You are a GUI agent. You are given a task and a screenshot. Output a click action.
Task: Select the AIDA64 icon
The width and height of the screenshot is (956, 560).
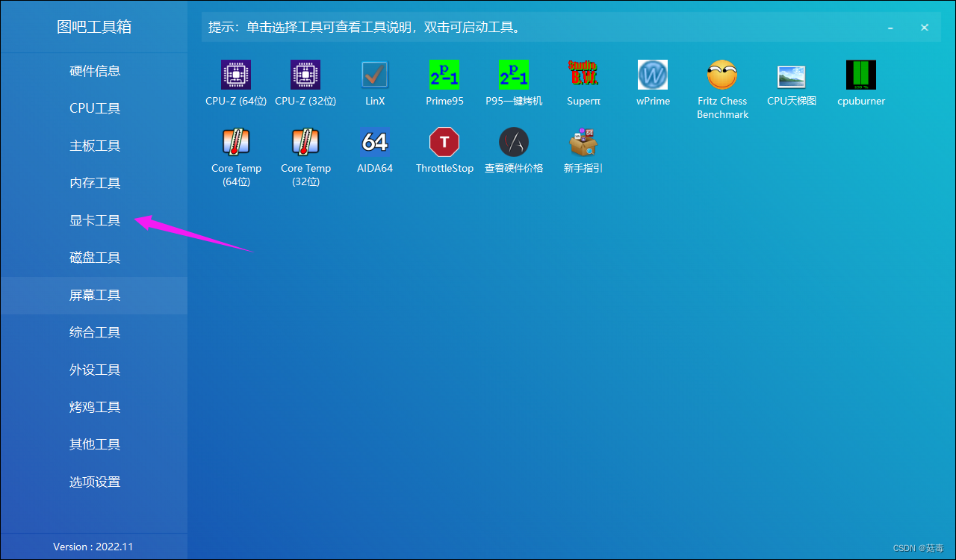(375, 142)
